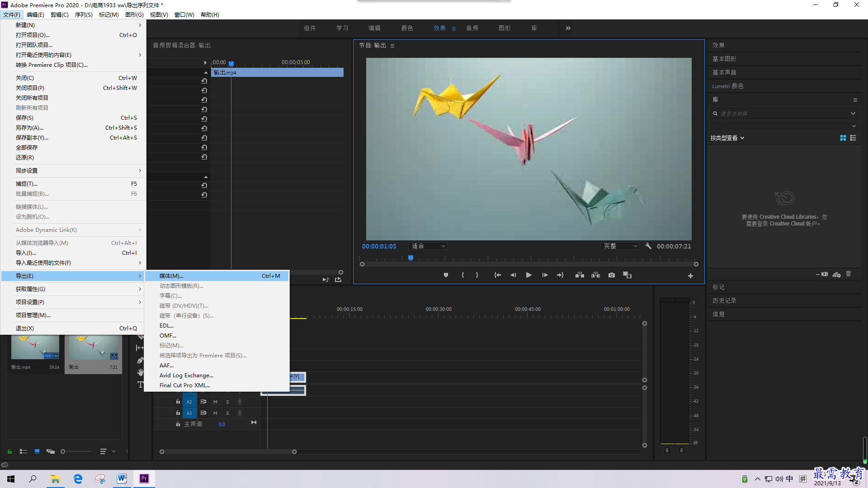Step back one frame in Program monitor
The width and height of the screenshot is (868, 488).
click(x=513, y=275)
